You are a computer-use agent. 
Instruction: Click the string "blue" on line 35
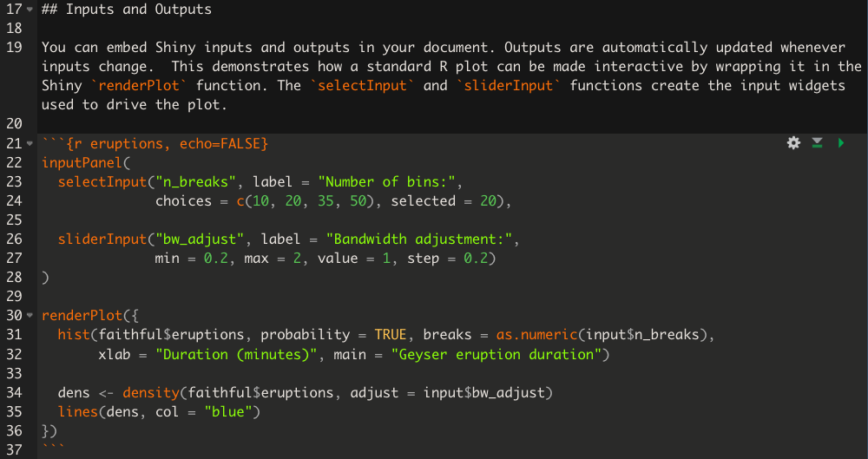pos(228,412)
